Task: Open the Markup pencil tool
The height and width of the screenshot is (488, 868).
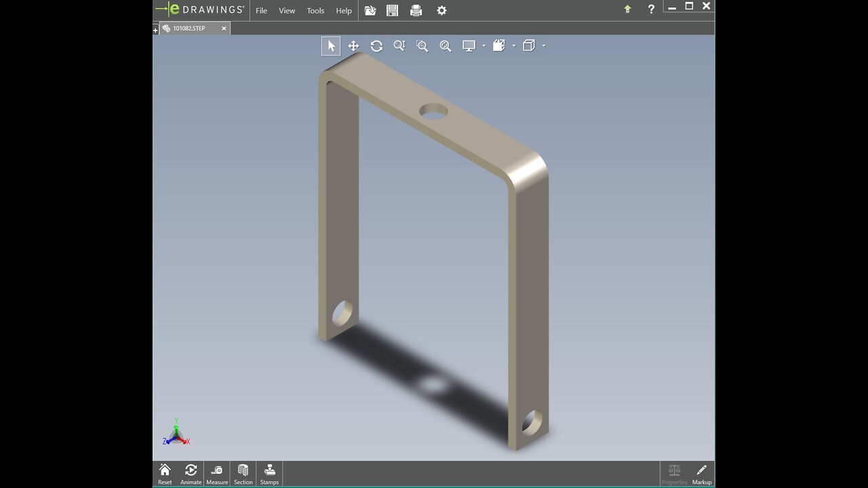Action: [x=702, y=474]
